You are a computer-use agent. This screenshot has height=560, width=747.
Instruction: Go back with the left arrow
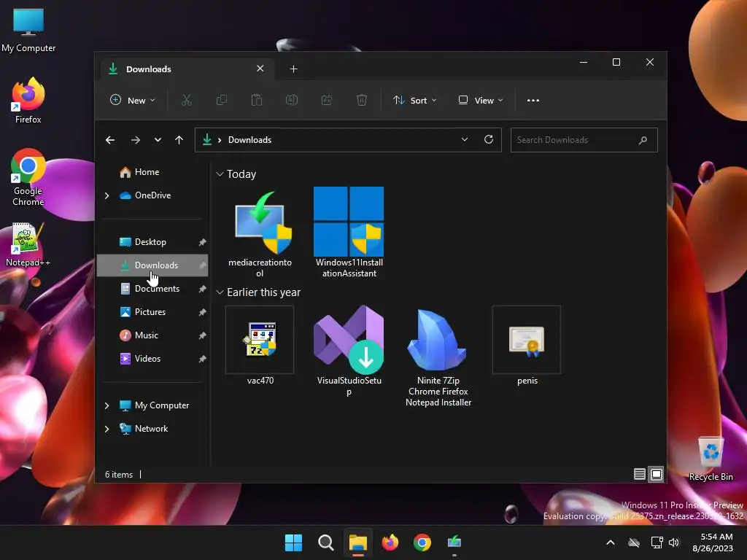coord(110,140)
